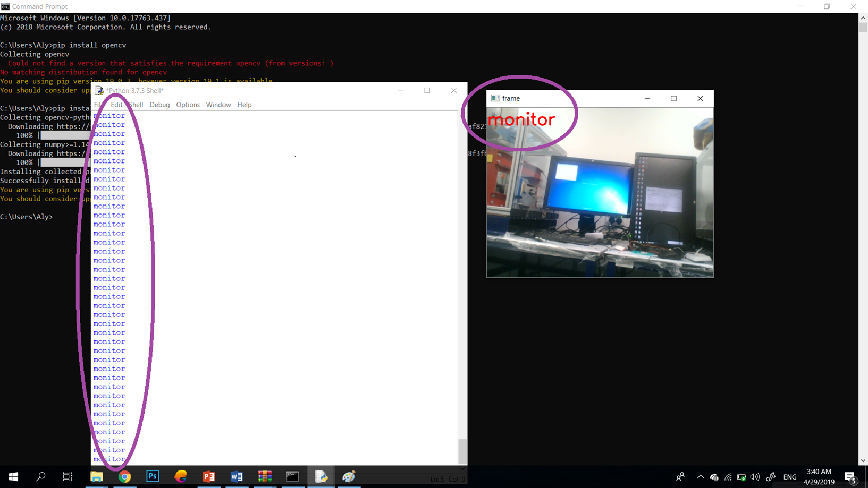868x488 pixels.
Task: Expand the hidden system tray icons
Action: coord(700,477)
